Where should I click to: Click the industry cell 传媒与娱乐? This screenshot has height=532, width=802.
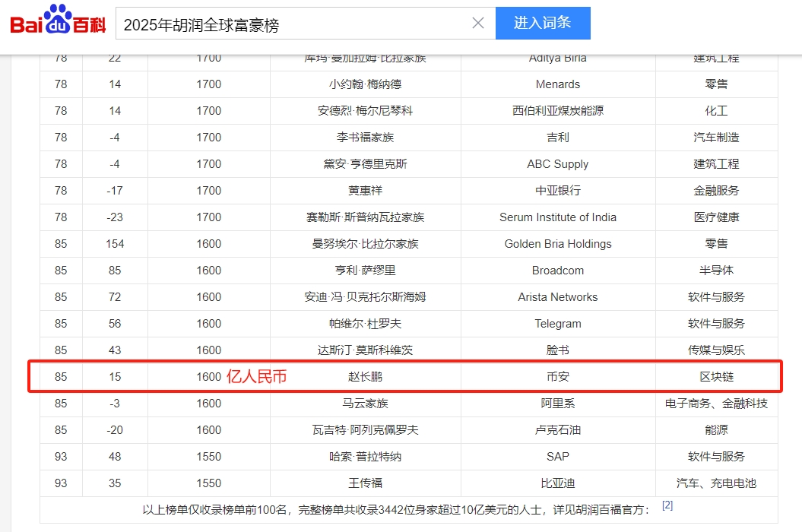716,350
